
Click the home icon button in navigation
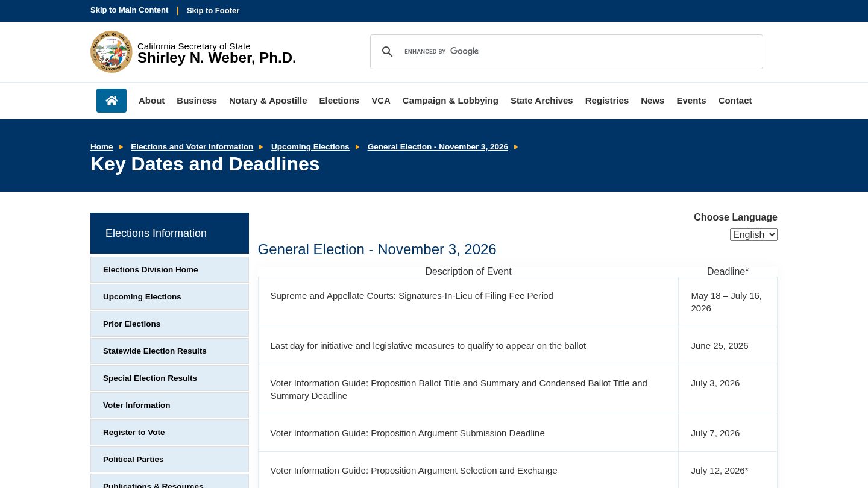tap(112, 101)
